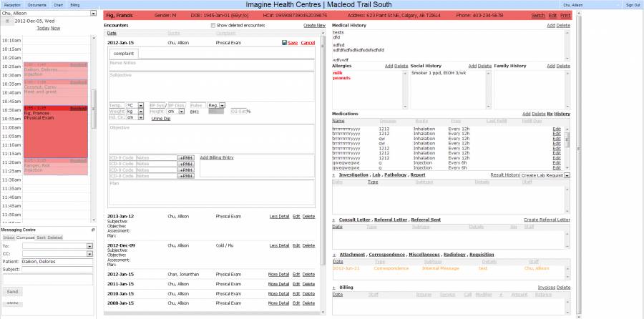Image resolution: width=644 pixels, height=319 pixels.
Task: Click Switch patient link in header
Action: click(538, 16)
